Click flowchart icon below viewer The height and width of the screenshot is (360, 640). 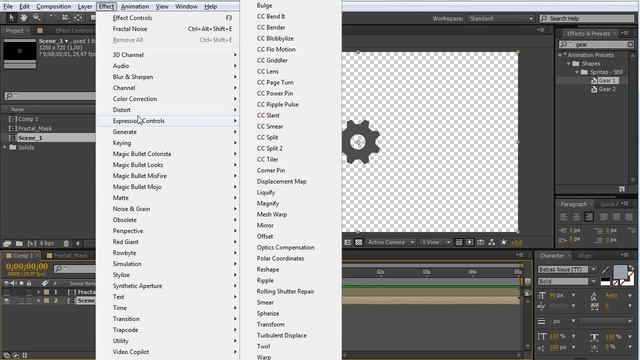492,242
